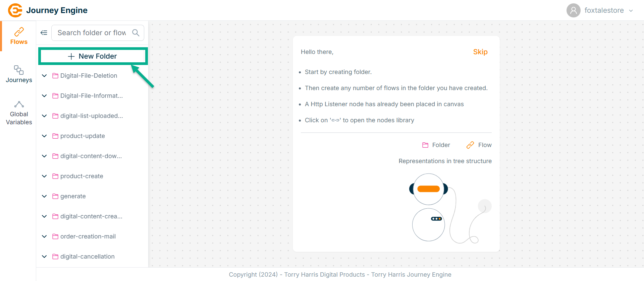This screenshot has height=281, width=644.
Task: Click the search magnifier icon
Action: (136, 33)
